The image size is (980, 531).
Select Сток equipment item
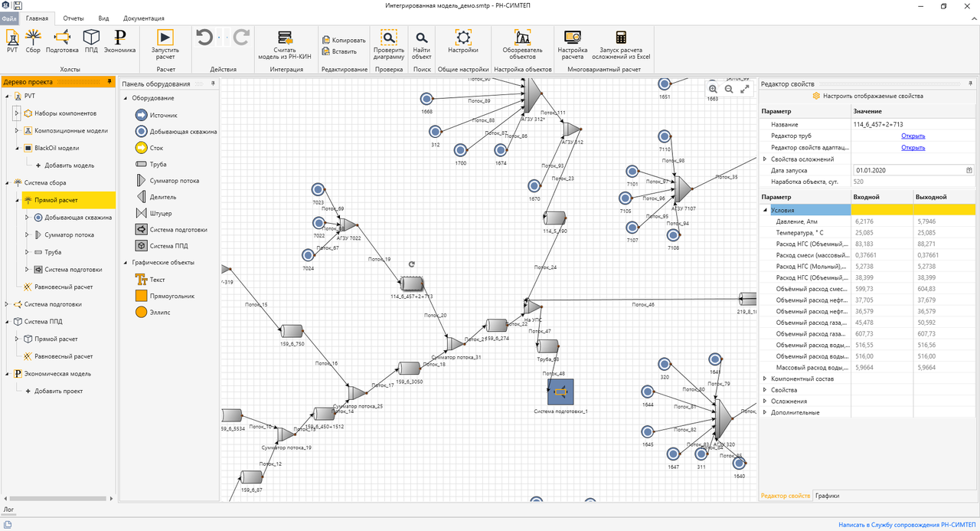pyautogui.click(x=149, y=148)
